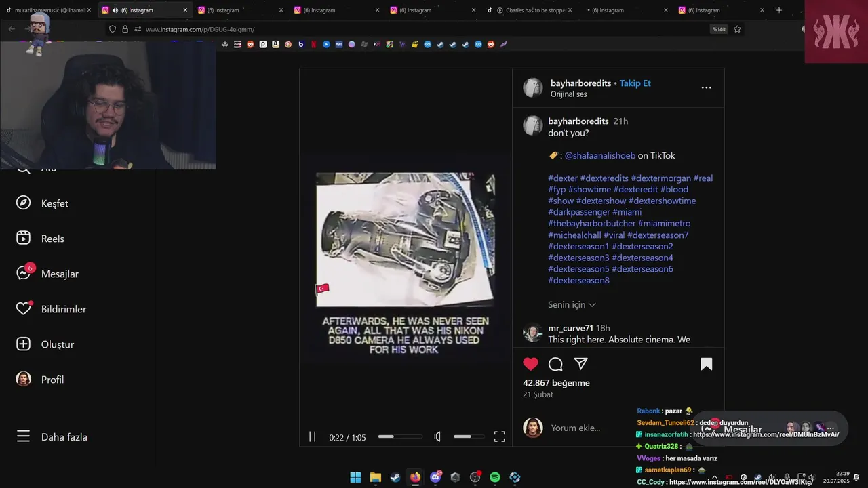Open the #dexterseason8 hashtag
Screen dimensions: 868x488
(578, 280)
